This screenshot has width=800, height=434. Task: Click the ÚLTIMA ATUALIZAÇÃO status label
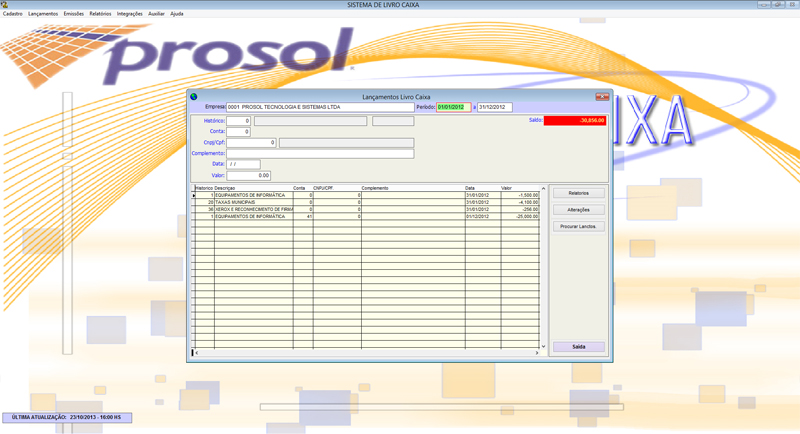coord(67,417)
